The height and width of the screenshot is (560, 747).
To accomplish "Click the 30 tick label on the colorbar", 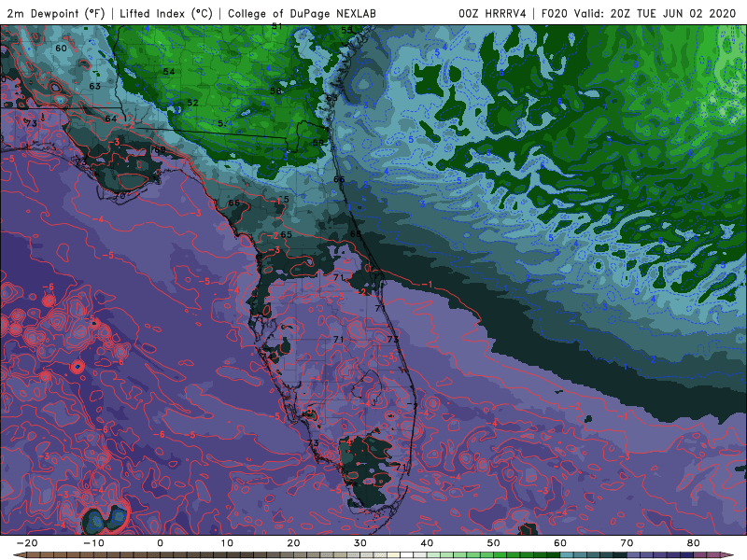I will (x=360, y=543).
